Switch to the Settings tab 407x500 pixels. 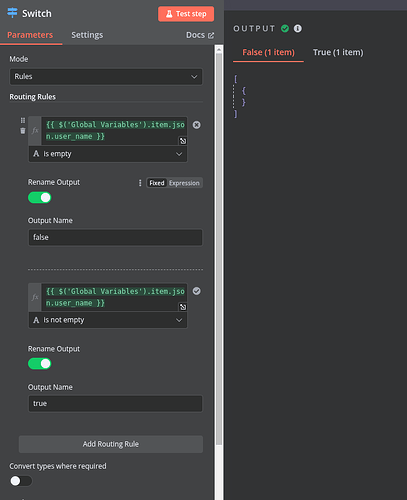coord(87,35)
